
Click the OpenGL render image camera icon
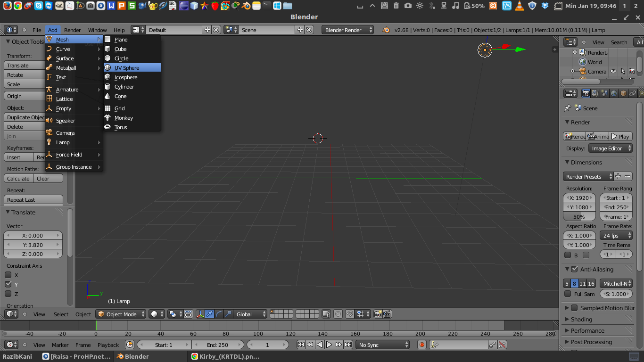pyautogui.click(x=378, y=314)
